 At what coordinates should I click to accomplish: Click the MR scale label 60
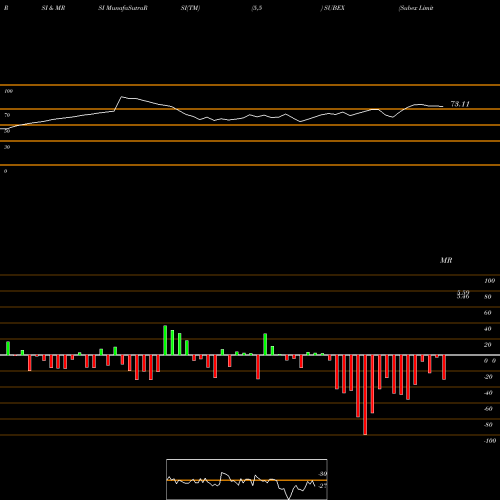pyautogui.click(x=488, y=313)
